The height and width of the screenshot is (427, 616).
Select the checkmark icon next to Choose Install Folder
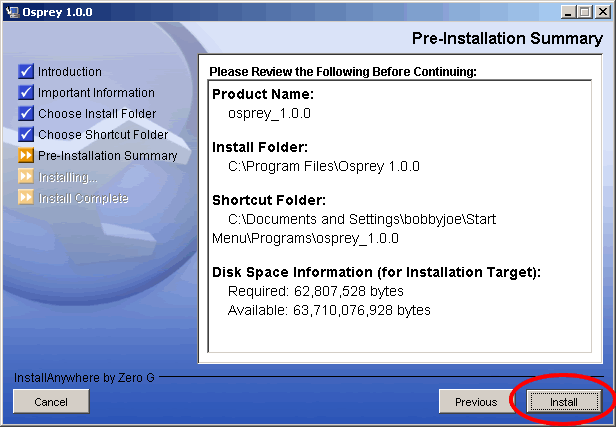tap(26, 114)
